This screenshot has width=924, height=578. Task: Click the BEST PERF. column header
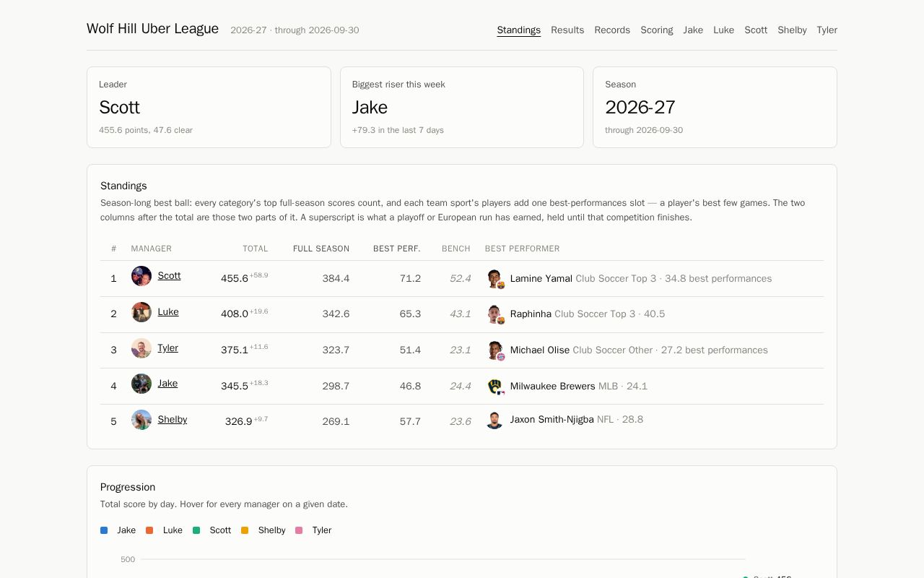coord(397,249)
